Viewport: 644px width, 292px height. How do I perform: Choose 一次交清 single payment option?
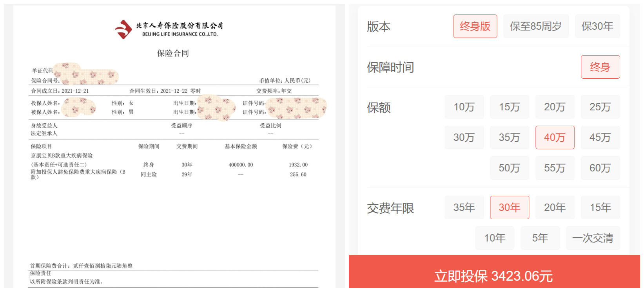tap(593, 238)
